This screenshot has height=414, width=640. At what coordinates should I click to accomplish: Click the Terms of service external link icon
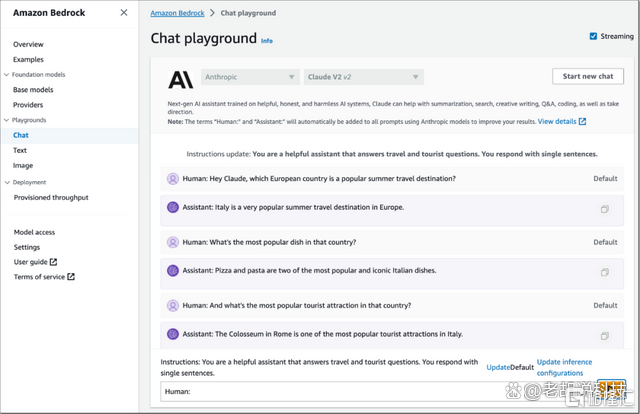coord(71,276)
